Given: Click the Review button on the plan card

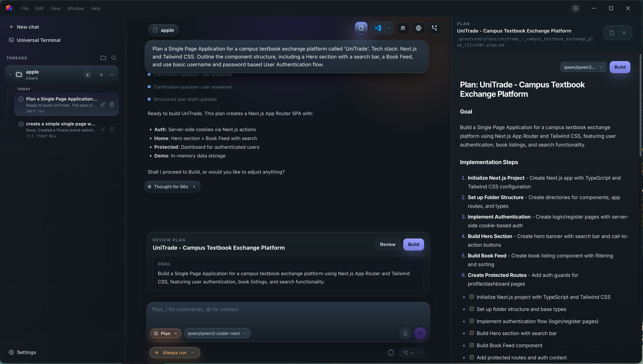Looking at the screenshot, I should click(x=388, y=245).
